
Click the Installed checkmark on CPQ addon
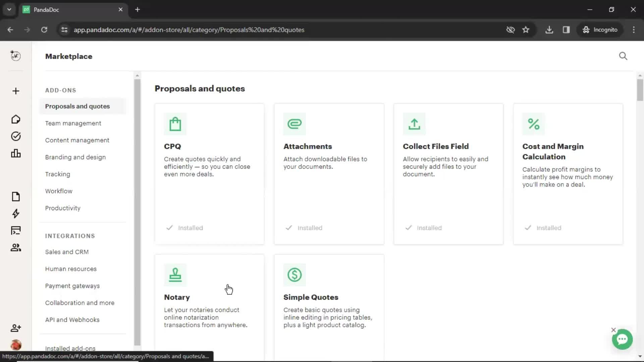[169, 227]
